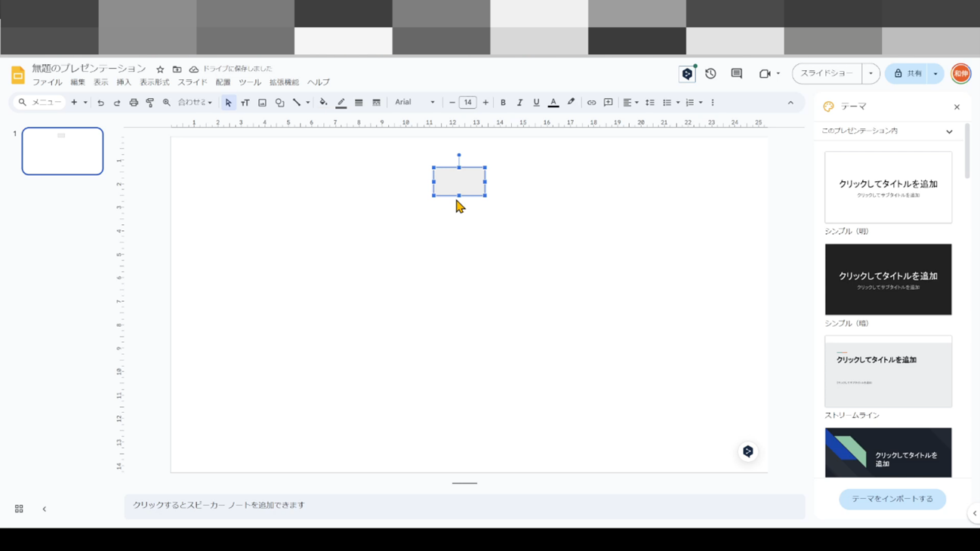This screenshot has height=551, width=980.
Task: Open the ファイル menu
Action: [x=47, y=82]
